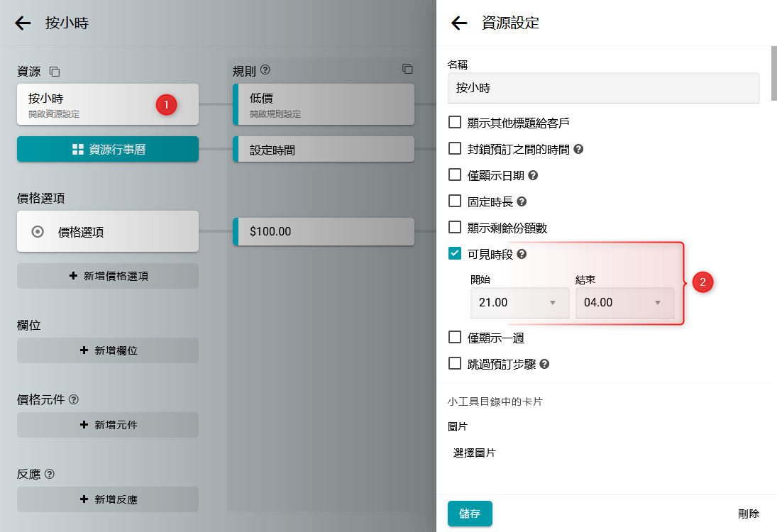The height and width of the screenshot is (532, 777).
Task: Open the 開始 time dropdown
Action: (x=519, y=303)
